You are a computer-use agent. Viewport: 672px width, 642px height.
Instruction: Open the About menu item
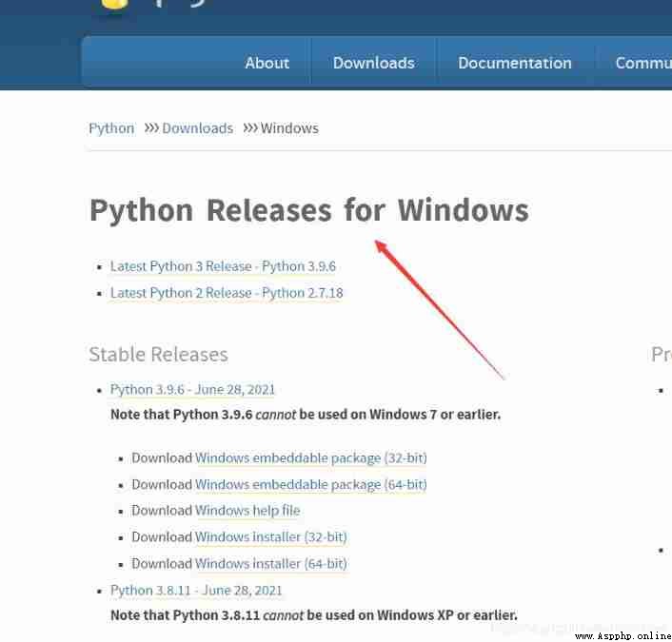click(x=267, y=63)
